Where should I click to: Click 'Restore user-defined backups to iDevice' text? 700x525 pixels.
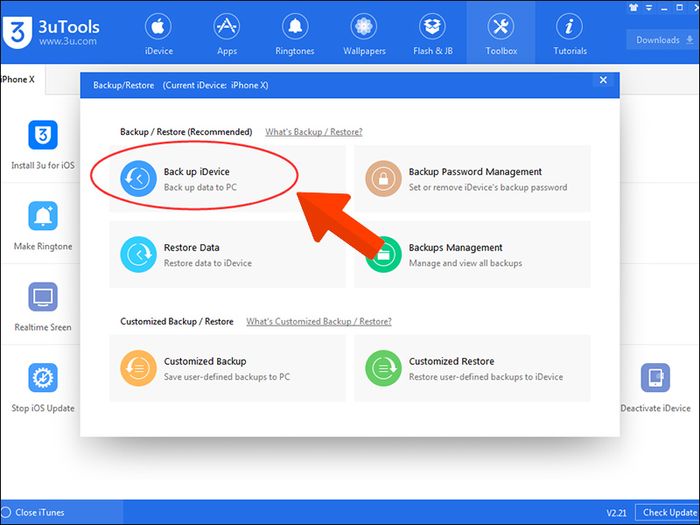(x=486, y=377)
